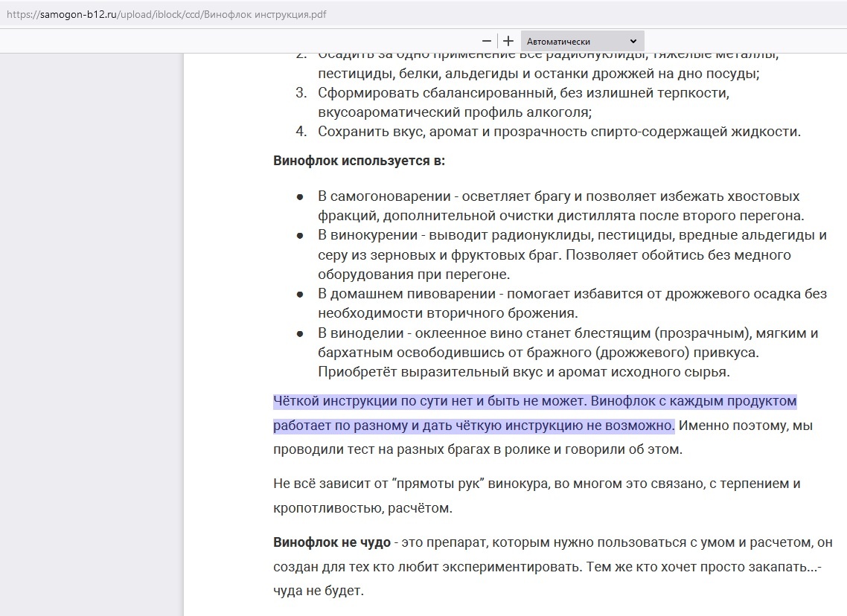Click line 'бархатным освободившись от бражного'

click(x=538, y=353)
